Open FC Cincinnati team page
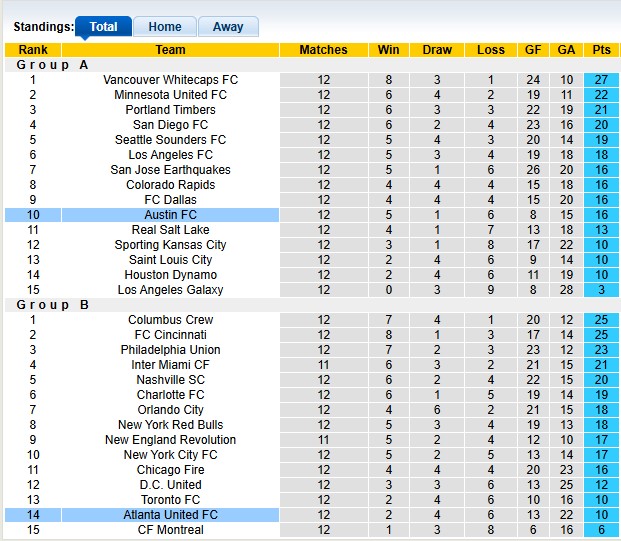Image resolution: width=621 pixels, height=541 pixels. (171, 335)
